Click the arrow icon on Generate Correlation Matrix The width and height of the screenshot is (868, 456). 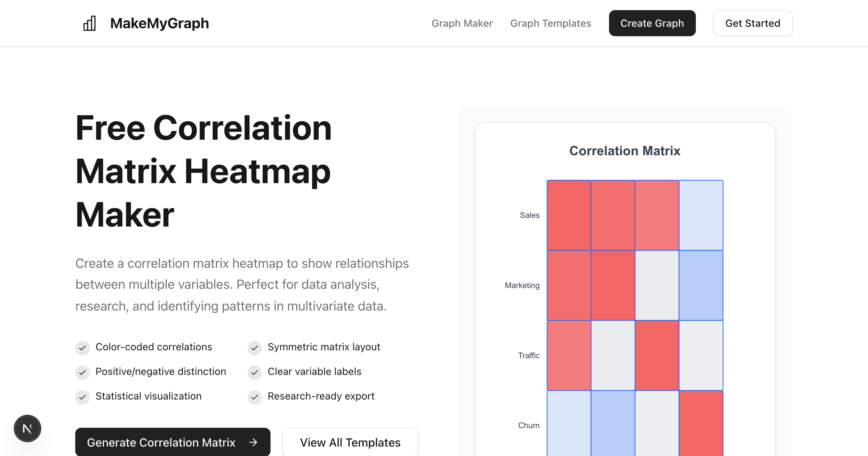pos(253,442)
